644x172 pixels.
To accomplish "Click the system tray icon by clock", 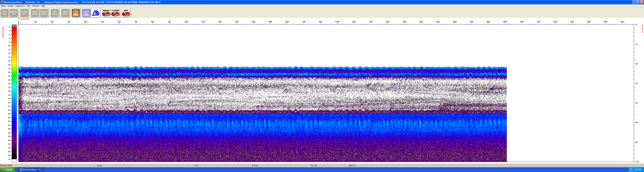I will pos(631,169).
